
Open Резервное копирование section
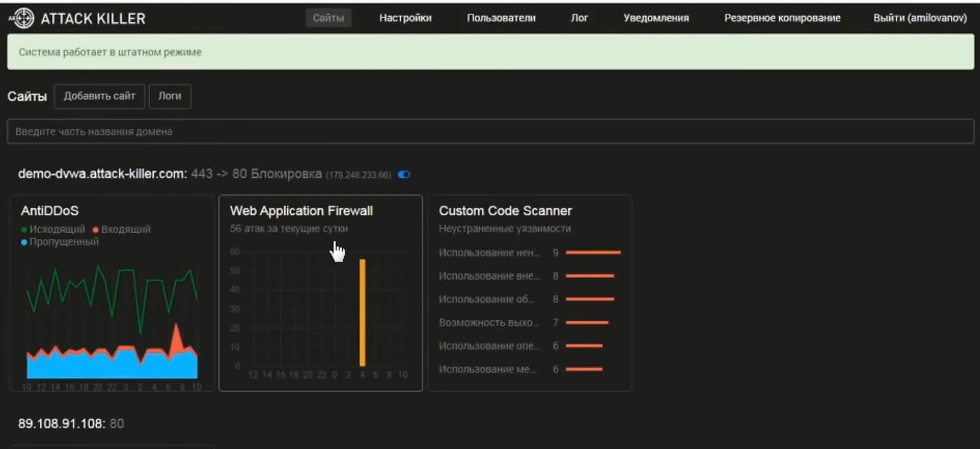coord(782,18)
